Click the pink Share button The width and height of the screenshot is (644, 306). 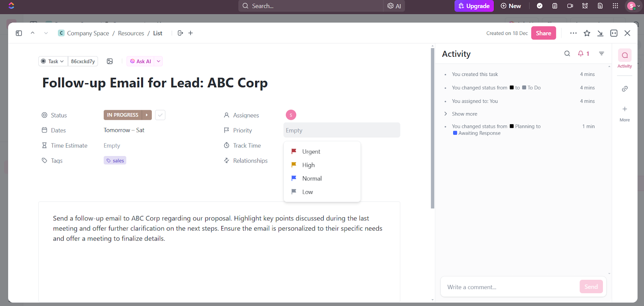tap(543, 33)
